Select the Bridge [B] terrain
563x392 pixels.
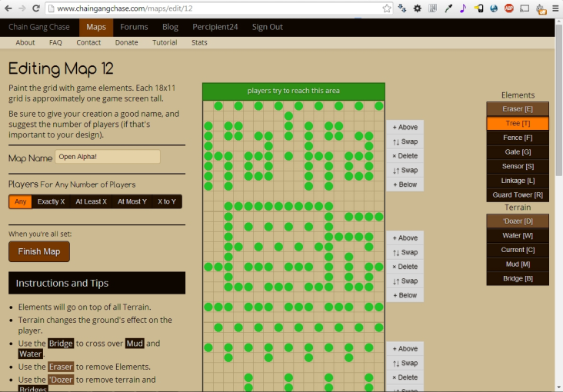coord(518,278)
